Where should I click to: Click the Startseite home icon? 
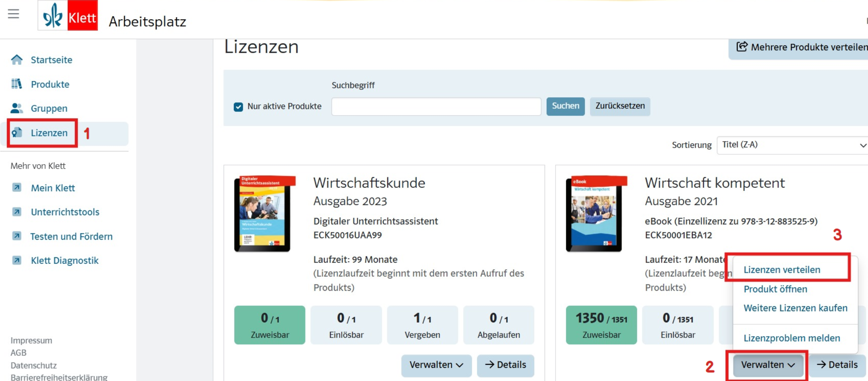click(x=17, y=60)
